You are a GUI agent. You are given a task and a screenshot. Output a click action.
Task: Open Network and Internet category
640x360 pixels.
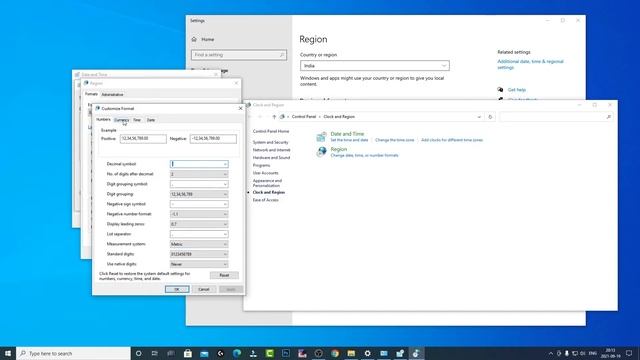point(271,150)
